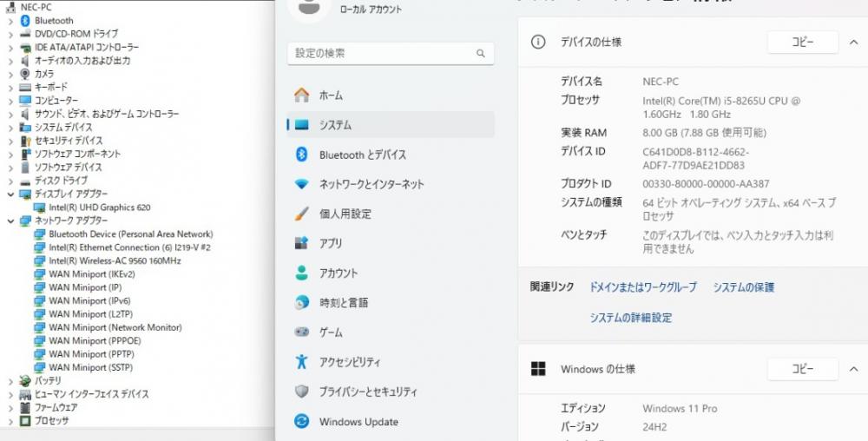
Task: Click the home icon beside ホーム
Action: click(x=302, y=95)
